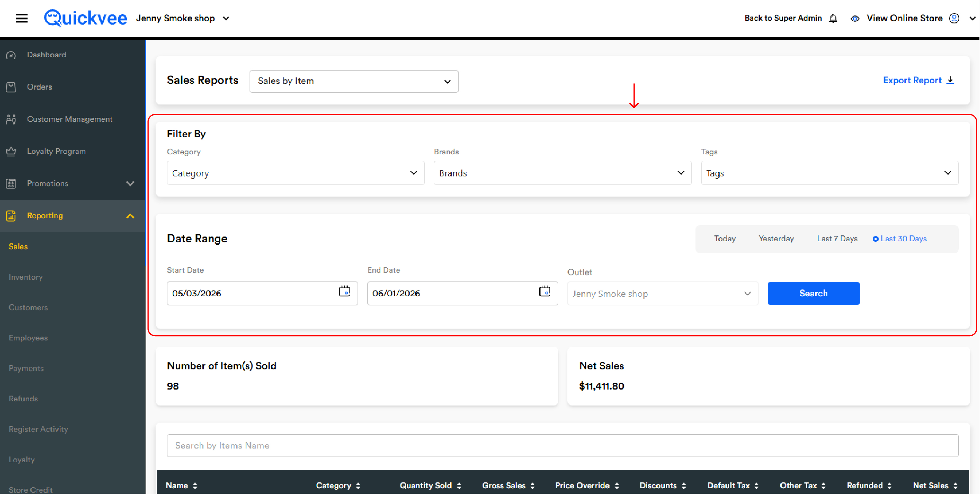Open Loyalty report under Reporting

[21, 460]
